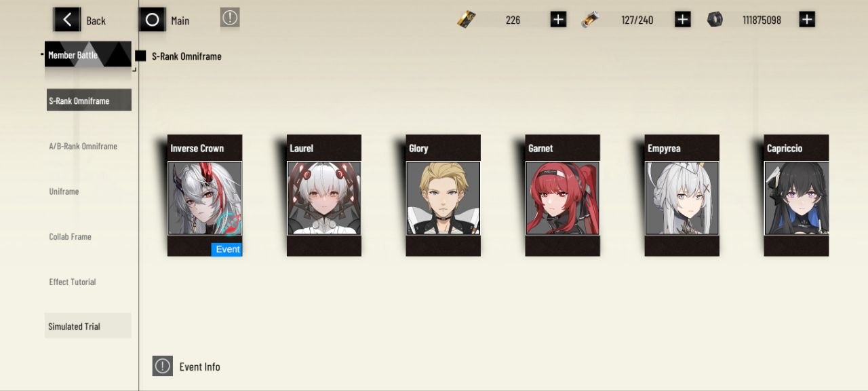Go to Main via circle icon
Screen dimensions: 868x391
(152, 20)
